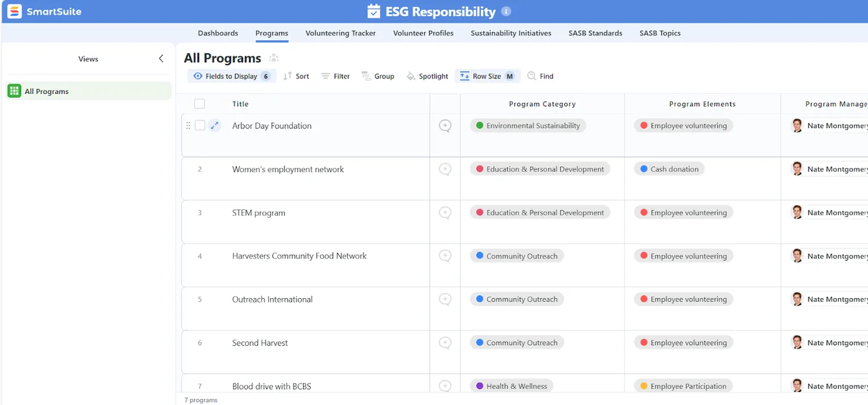The width and height of the screenshot is (868, 405).
Task: Click the Arbor Day Foundation title
Action: [271, 126]
